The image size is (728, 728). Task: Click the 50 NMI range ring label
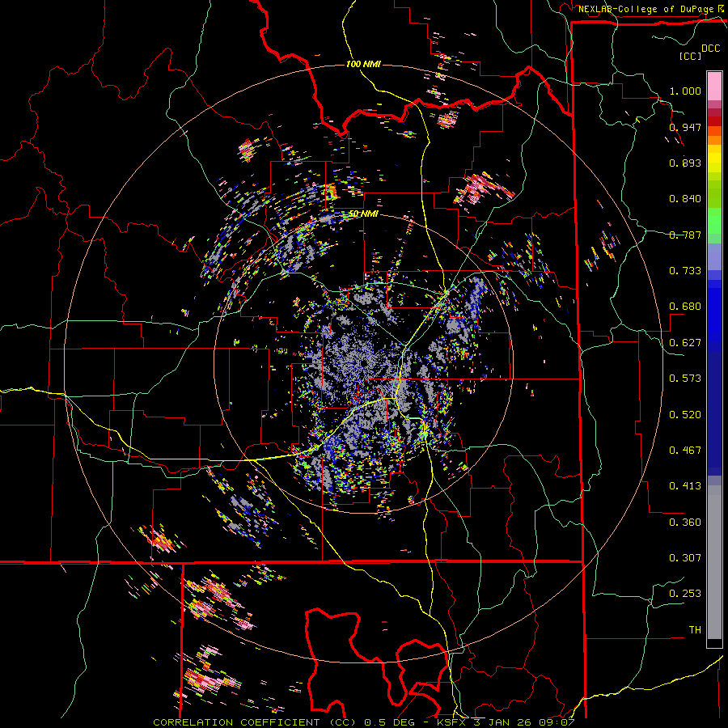pyautogui.click(x=363, y=214)
